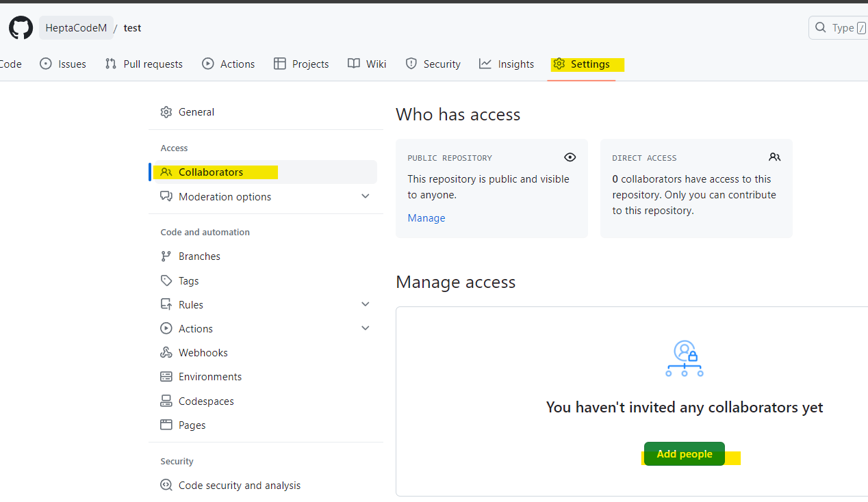
Task: Open General settings in sidebar
Action: pos(266,112)
